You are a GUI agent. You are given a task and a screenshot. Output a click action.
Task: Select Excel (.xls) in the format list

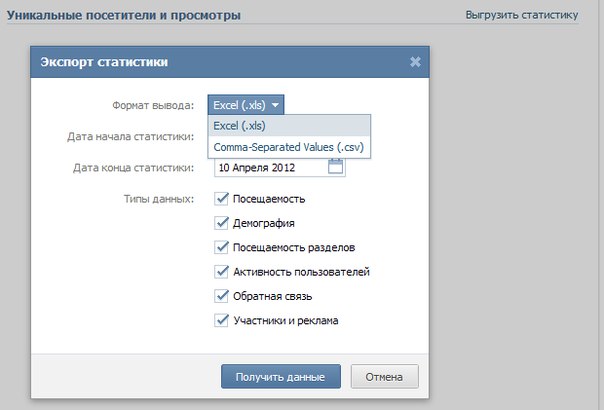289,126
